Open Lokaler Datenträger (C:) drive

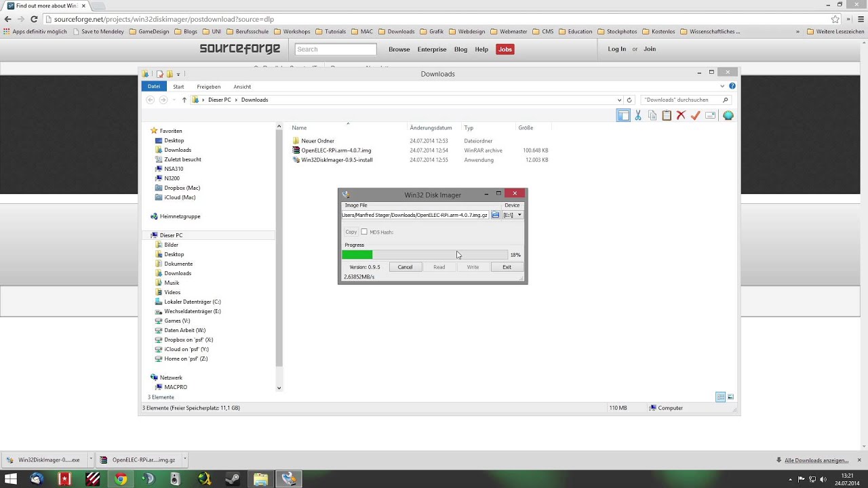[x=192, y=302]
